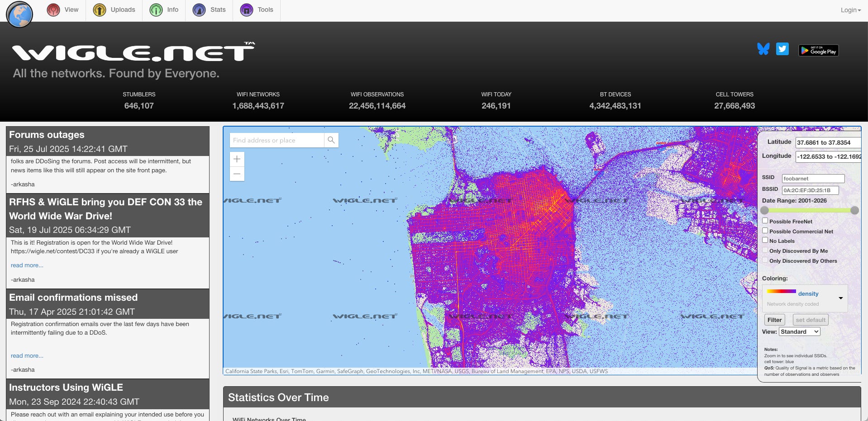Click the Cell Towers count 27,668,493
The width and height of the screenshot is (868, 421).
734,106
